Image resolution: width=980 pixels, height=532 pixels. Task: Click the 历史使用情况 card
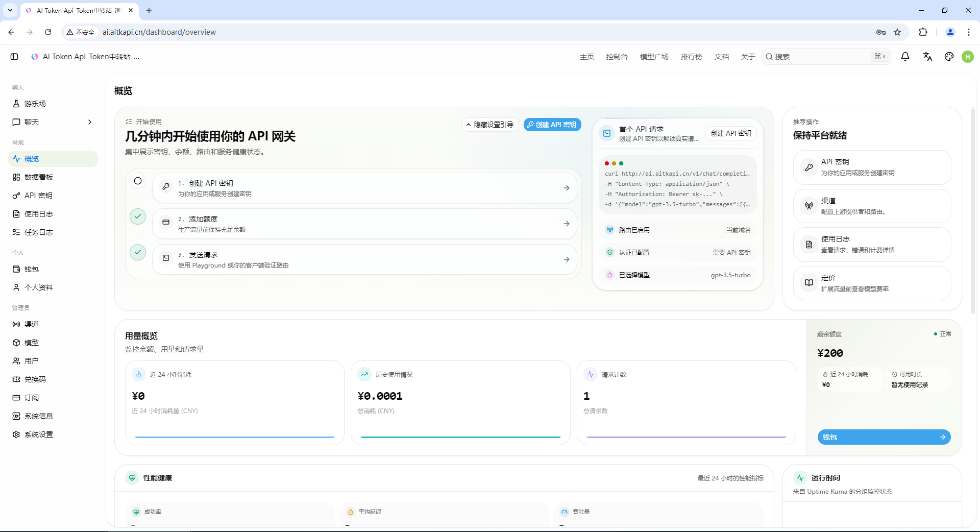460,403
